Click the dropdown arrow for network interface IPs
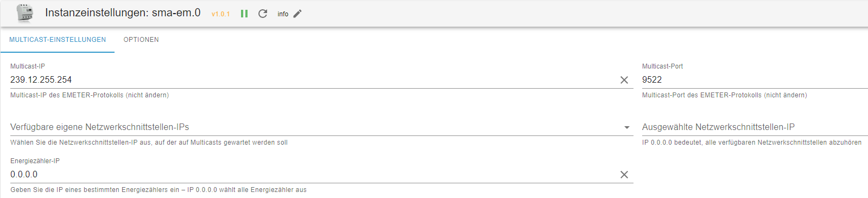The height and width of the screenshot is (198, 868). [x=627, y=127]
